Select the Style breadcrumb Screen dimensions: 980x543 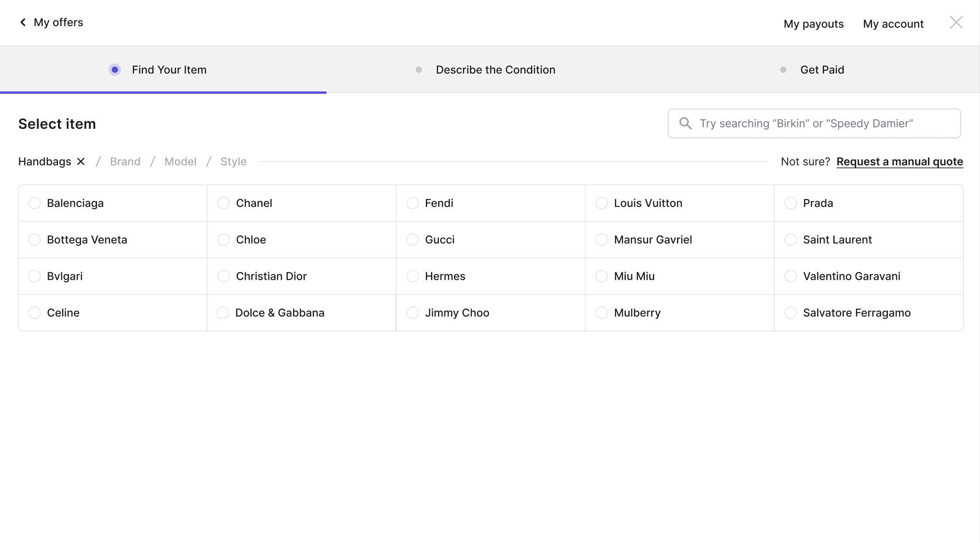234,162
